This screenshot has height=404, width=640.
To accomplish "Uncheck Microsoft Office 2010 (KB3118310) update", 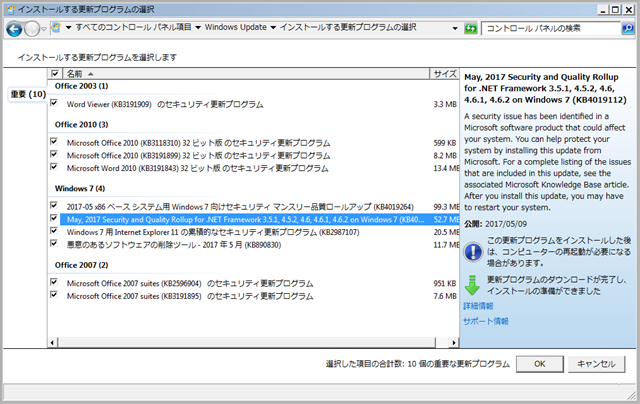I will click(53, 141).
